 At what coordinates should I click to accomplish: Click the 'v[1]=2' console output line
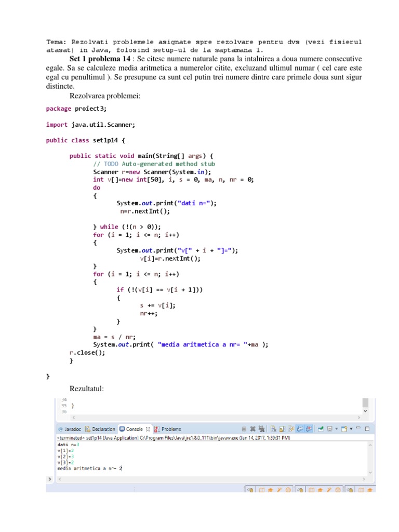coord(65,450)
